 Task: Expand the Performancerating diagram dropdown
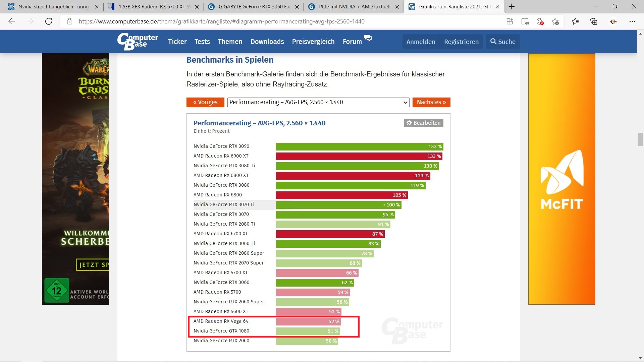point(318,102)
